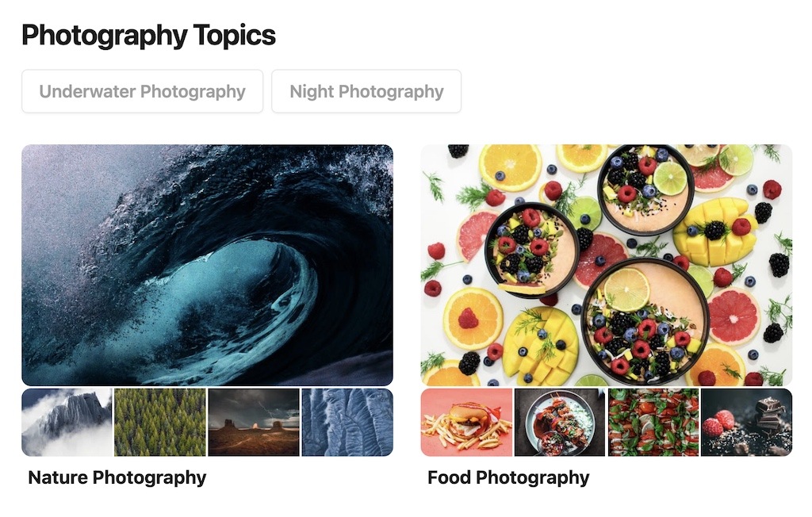Click the turquoise barrel of the wave
Image resolution: width=812 pixels, height=517 pixels.
(x=228, y=290)
